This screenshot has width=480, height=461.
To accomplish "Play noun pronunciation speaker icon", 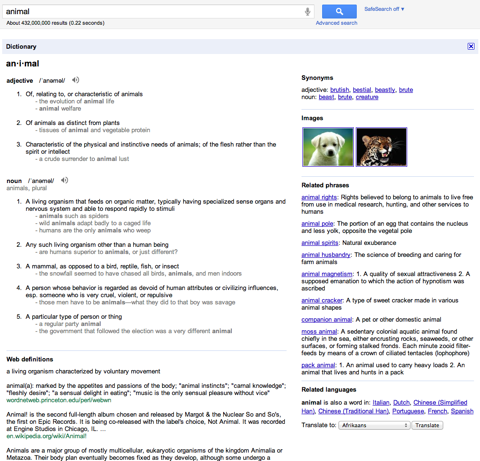I will pyautogui.click(x=64, y=180).
